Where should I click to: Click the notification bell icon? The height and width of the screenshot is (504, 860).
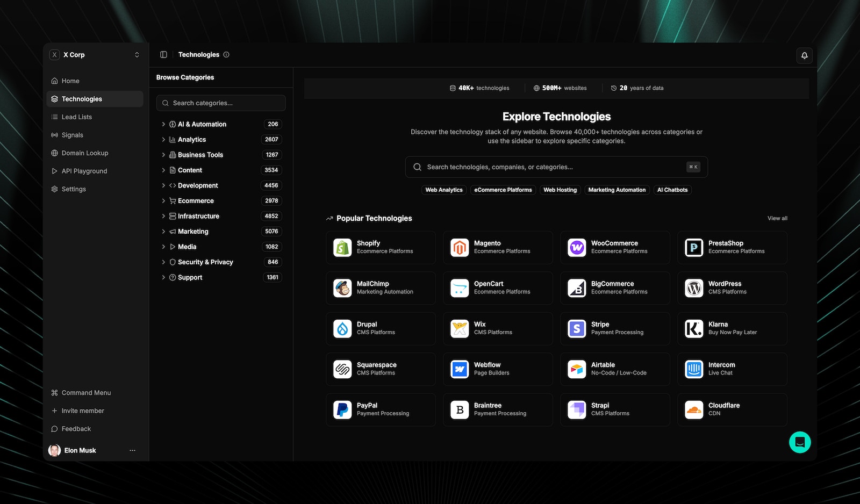[x=804, y=55]
